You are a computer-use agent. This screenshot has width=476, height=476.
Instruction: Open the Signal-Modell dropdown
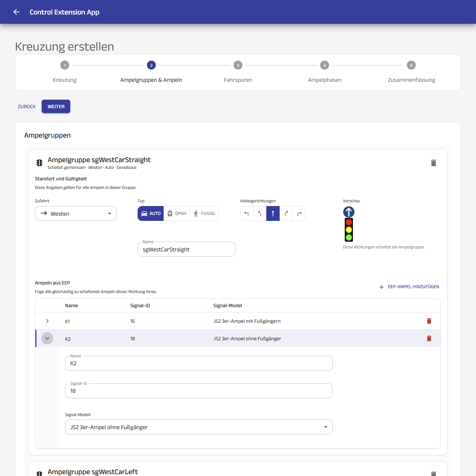199,427
